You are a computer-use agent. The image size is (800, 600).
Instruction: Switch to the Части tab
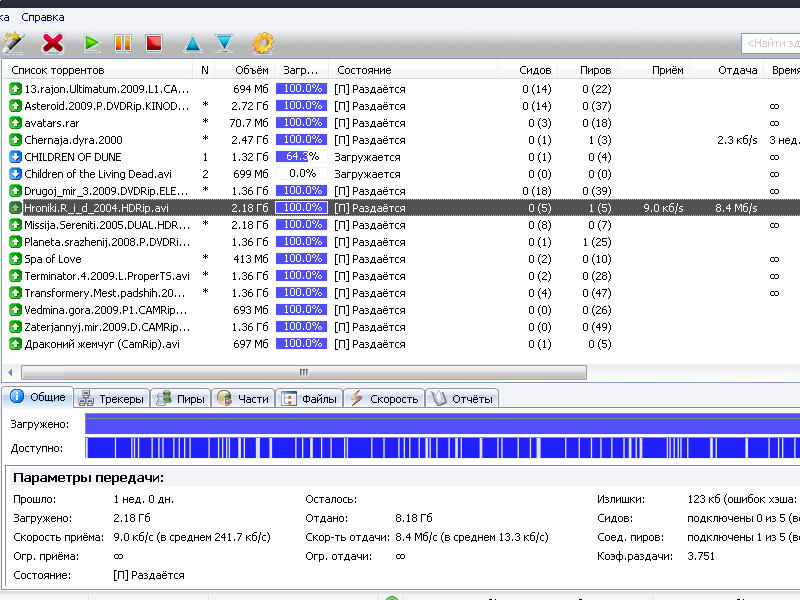pyautogui.click(x=243, y=398)
